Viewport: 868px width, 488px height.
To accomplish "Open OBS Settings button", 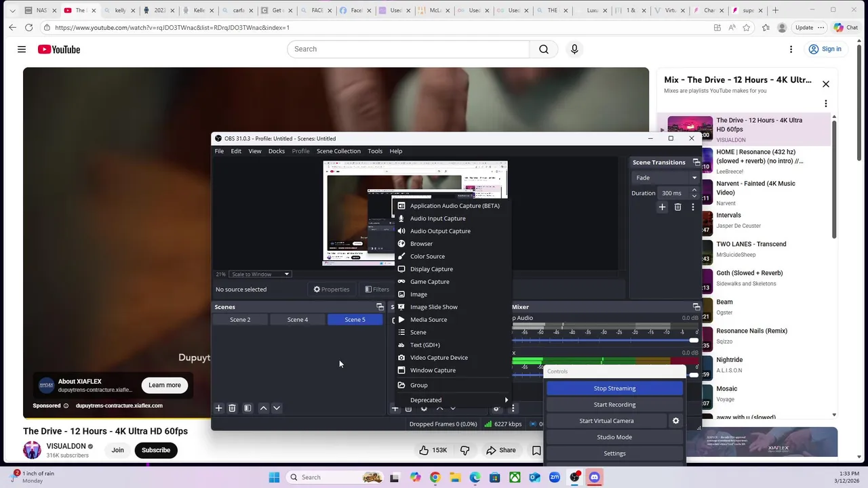I will point(614,453).
